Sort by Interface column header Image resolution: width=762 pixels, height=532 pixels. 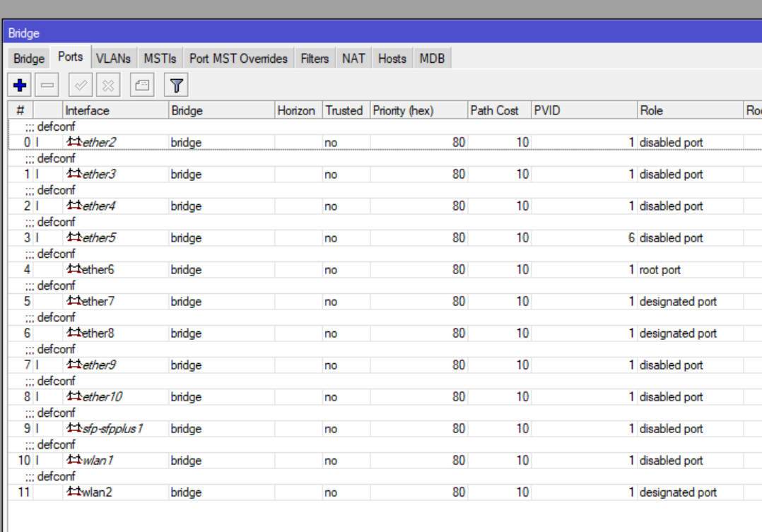point(115,110)
